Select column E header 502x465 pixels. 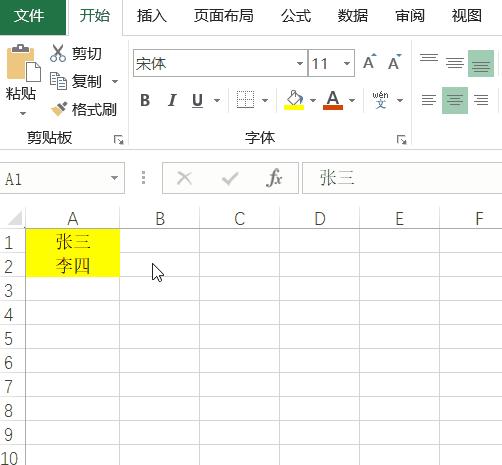point(400,218)
